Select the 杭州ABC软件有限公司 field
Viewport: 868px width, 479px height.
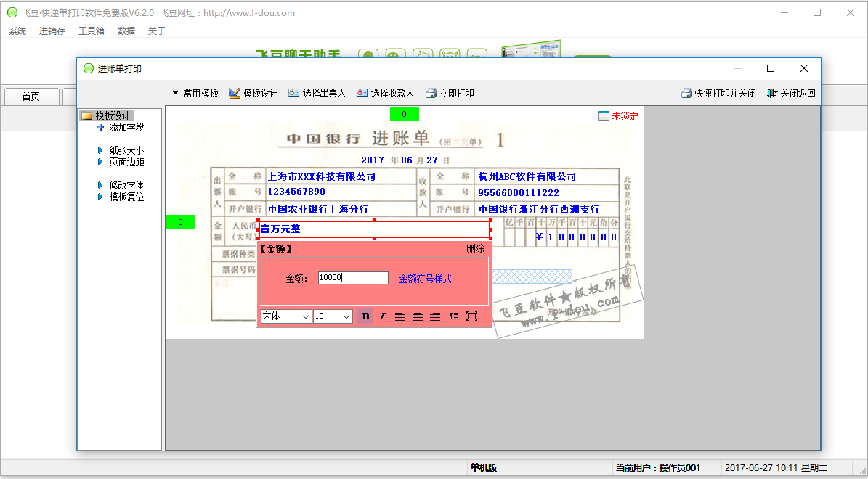click(527, 176)
